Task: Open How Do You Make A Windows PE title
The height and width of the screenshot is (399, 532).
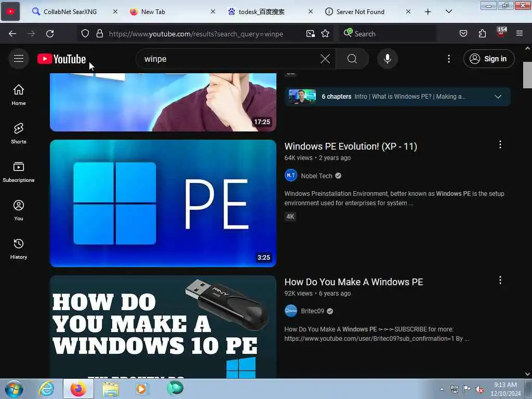Action: 353,282
